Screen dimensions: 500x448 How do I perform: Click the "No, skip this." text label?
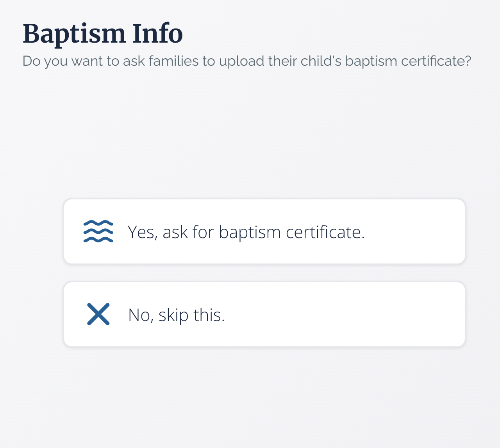177,315
